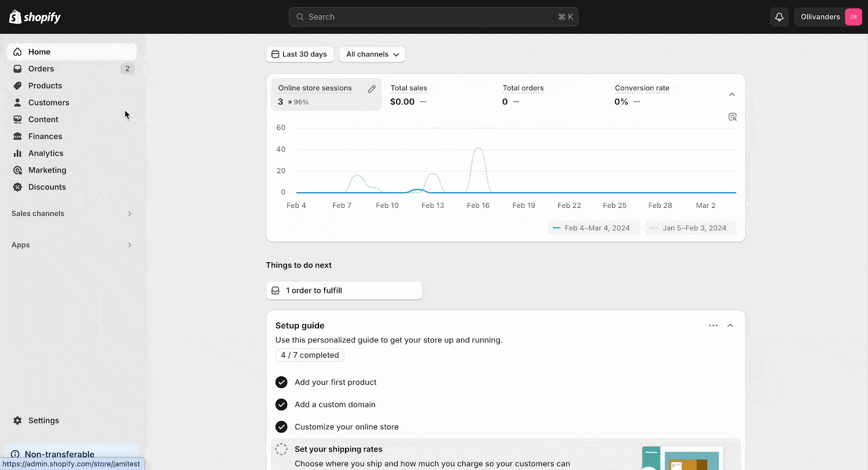Image resolution: width=868 pixels, height=470 pixels.
Task: Click the Orders count badge 2
Action: (x=127, y=69)
